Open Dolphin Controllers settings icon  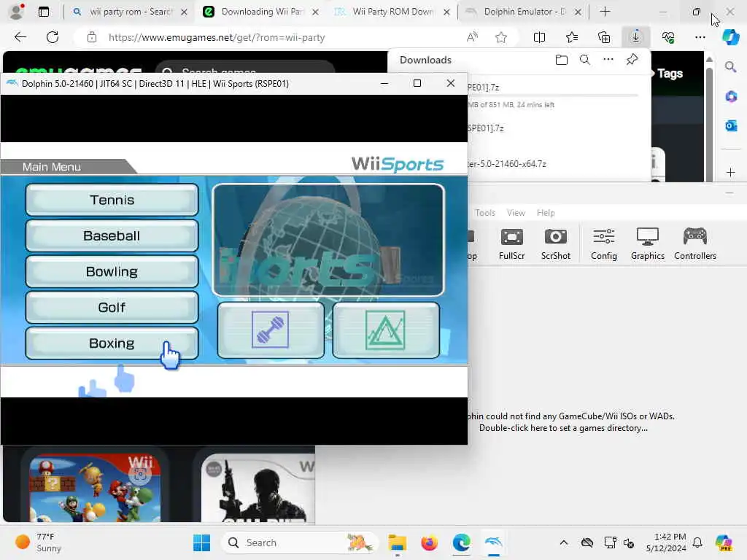pos(695,244)
